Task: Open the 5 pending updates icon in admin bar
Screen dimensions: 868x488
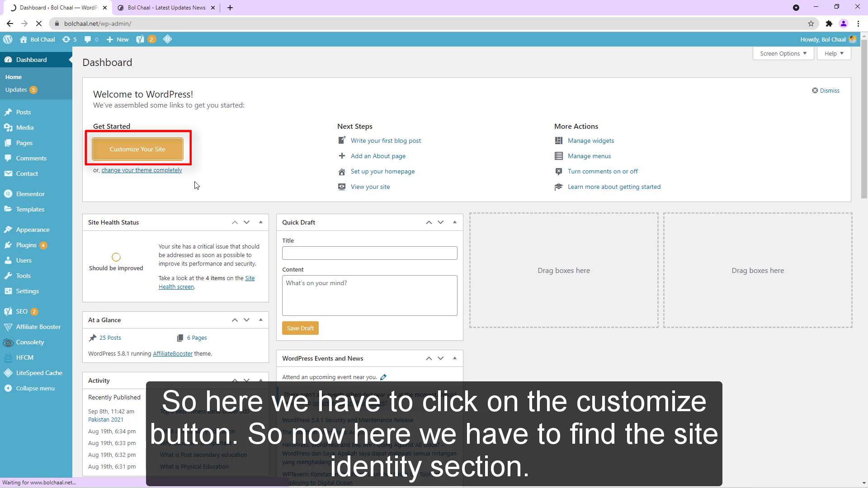Action: tap(69, 39)
